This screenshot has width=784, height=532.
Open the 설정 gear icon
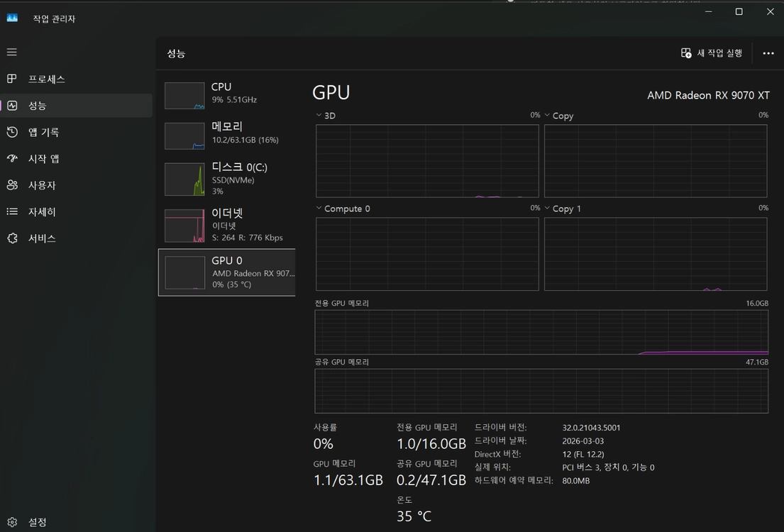pos(12,522)
